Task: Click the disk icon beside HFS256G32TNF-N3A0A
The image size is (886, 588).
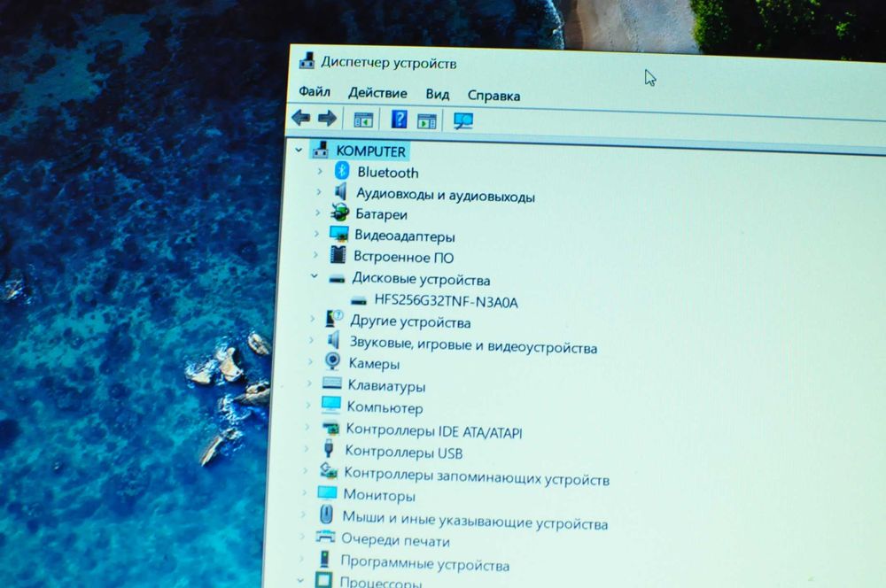Action: 358,300
